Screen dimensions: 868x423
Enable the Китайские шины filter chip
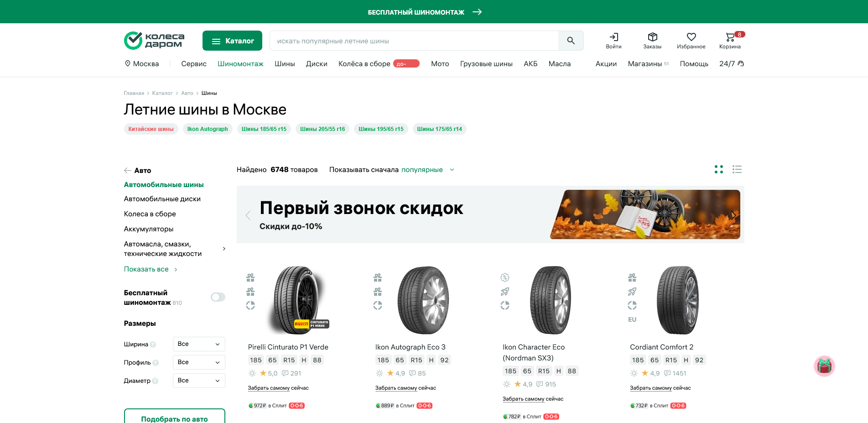click(x=151, y=129)
